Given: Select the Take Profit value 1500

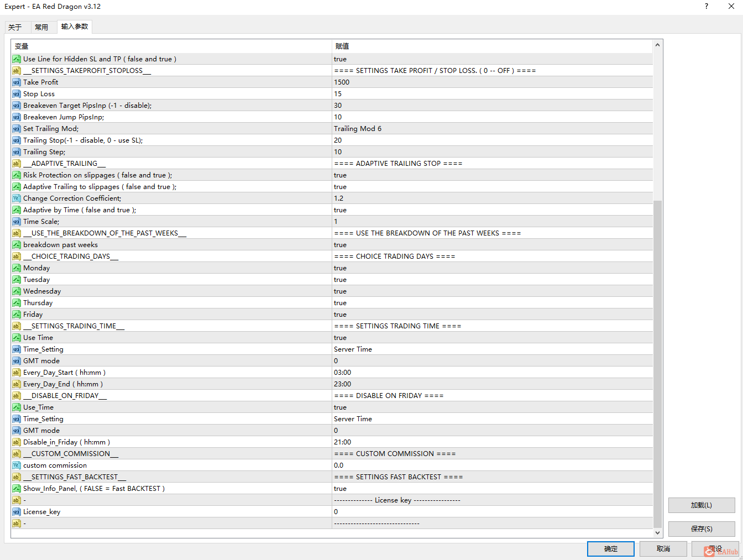Looking at the screenshot, I should click(x=342, y=82).
